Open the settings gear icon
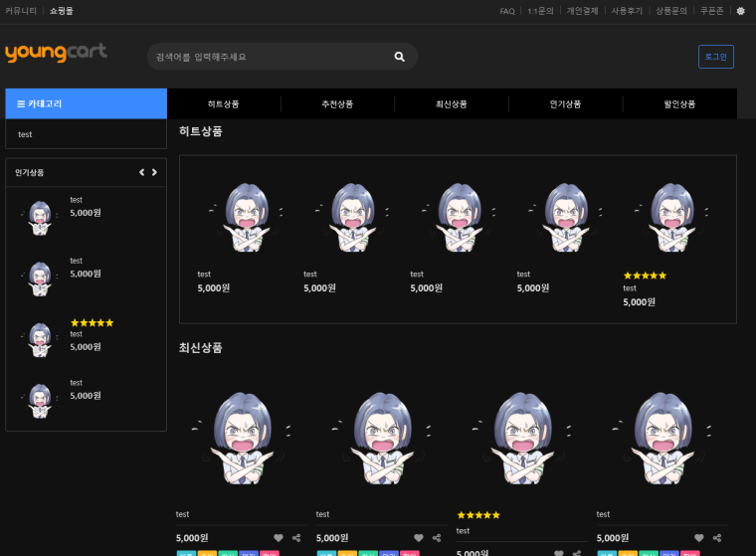The width and height of the screenshot is (756, 556). 740,11
